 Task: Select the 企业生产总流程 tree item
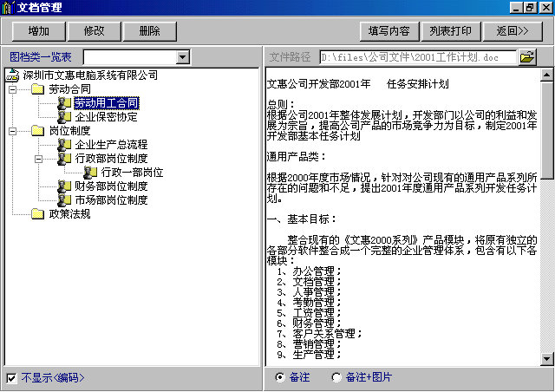click(x=111, y=145)
